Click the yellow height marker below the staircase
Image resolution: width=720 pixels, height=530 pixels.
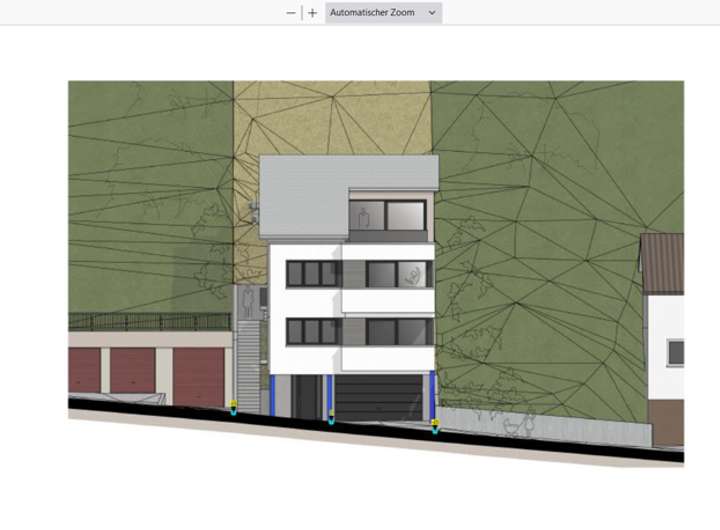233,406
